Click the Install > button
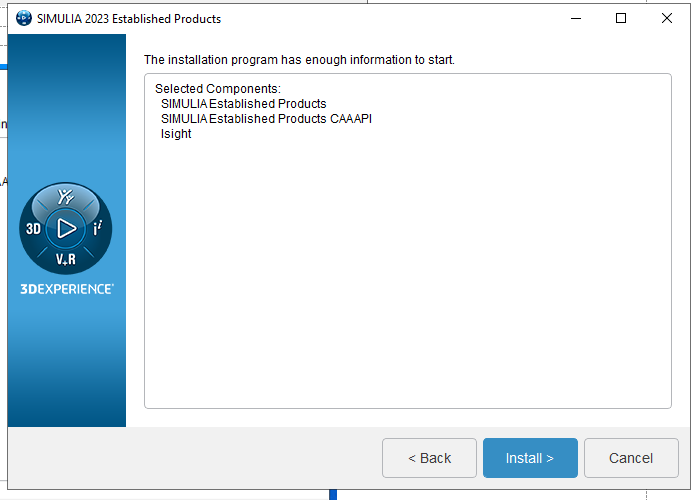 tap(530, 458)
